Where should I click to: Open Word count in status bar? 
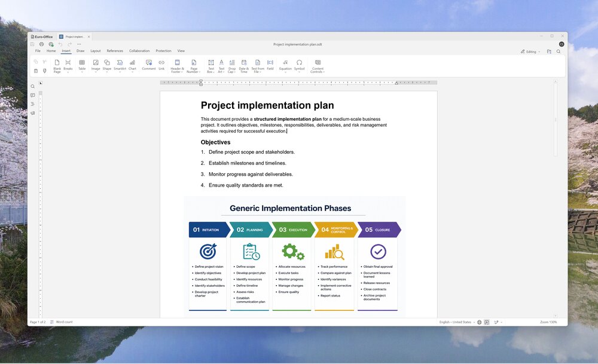coord(62,322)
